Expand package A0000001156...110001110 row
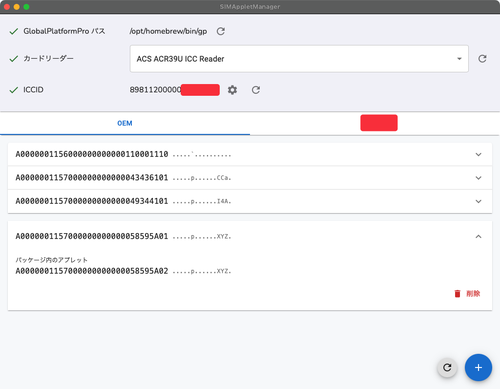The image size is (500, 389). 250,154
